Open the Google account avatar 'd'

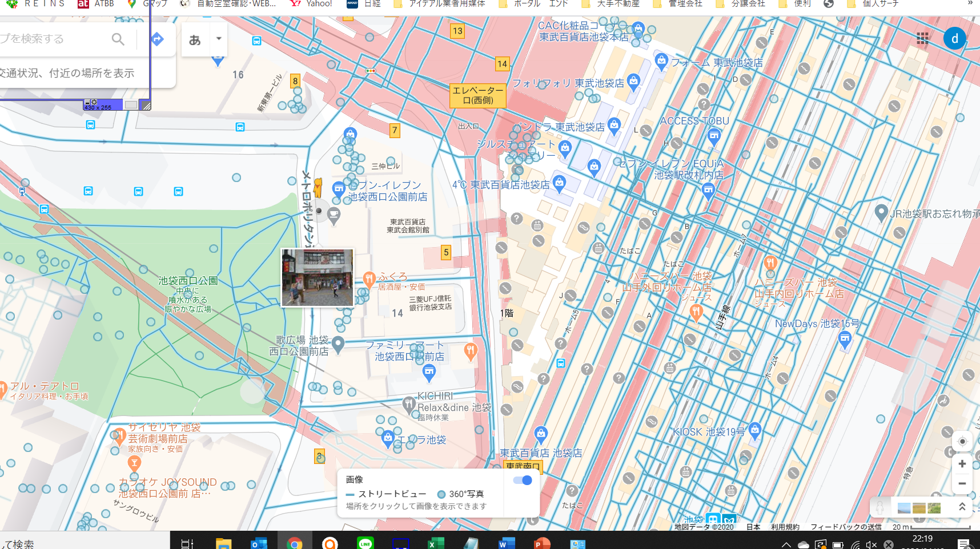click(x=954, y=39)
